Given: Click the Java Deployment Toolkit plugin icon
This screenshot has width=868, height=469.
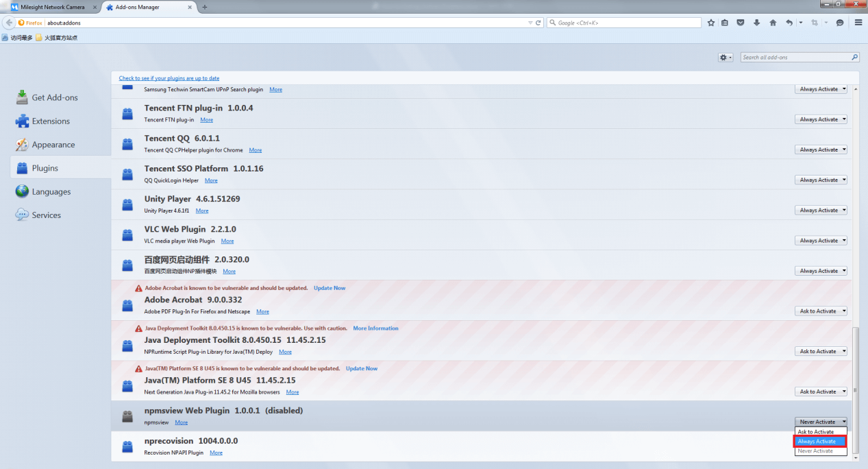Looking at the screenshot, I should point(127,346).
